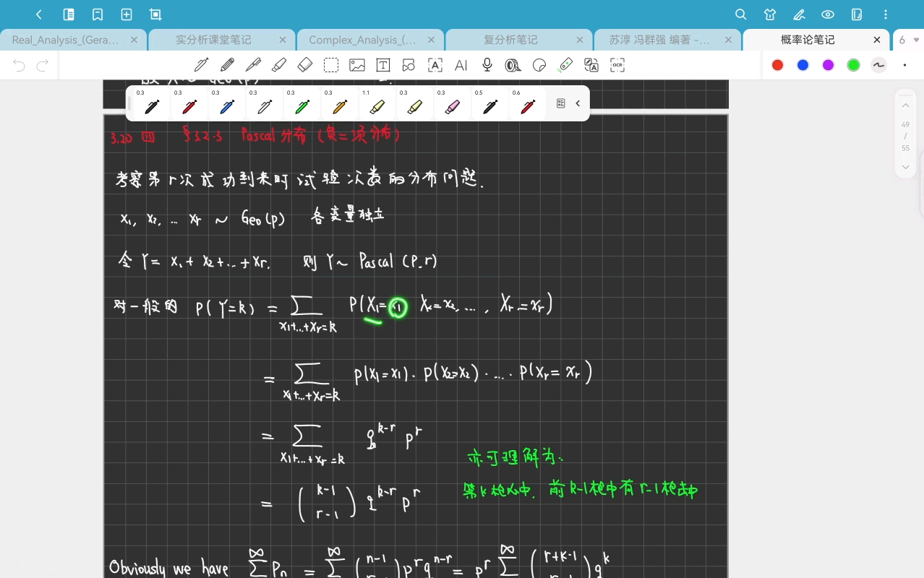924x578 pixels.
Task: Pick the purple color swatch
Action: 829,65
